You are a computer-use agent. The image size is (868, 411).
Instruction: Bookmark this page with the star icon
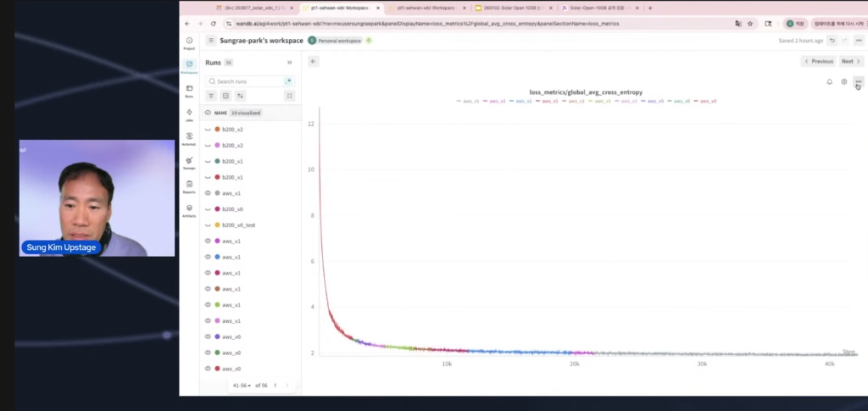coord(749,24)
